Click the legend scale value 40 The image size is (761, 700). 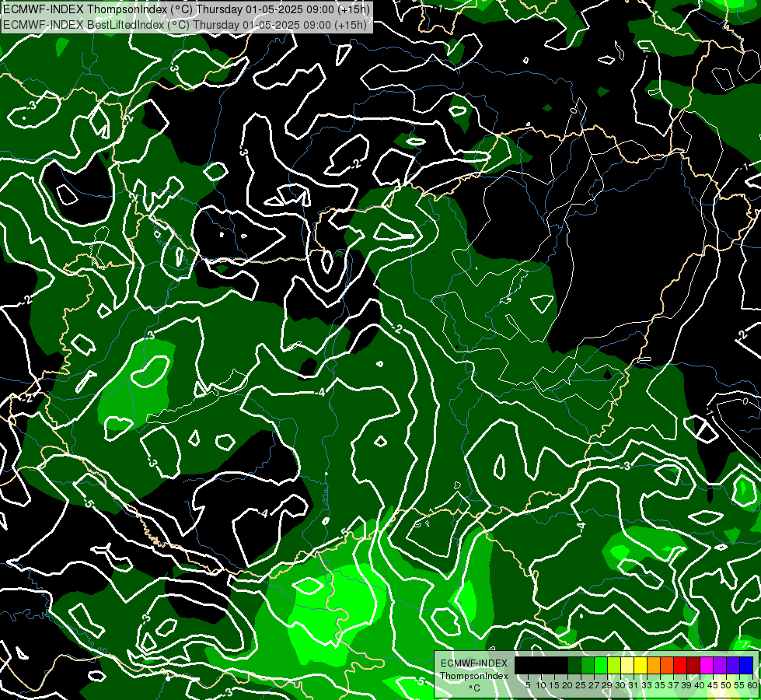(x=700, y=685)
